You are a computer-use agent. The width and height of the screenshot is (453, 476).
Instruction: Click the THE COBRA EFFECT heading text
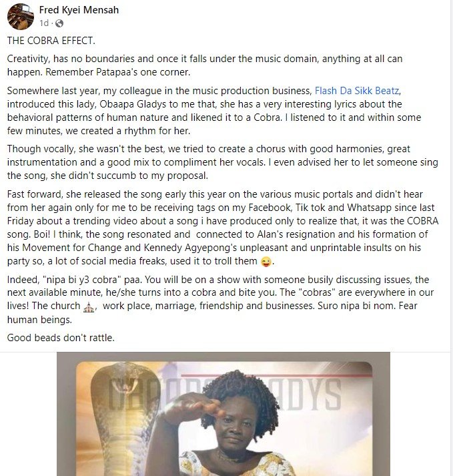[x=51, y=41]
